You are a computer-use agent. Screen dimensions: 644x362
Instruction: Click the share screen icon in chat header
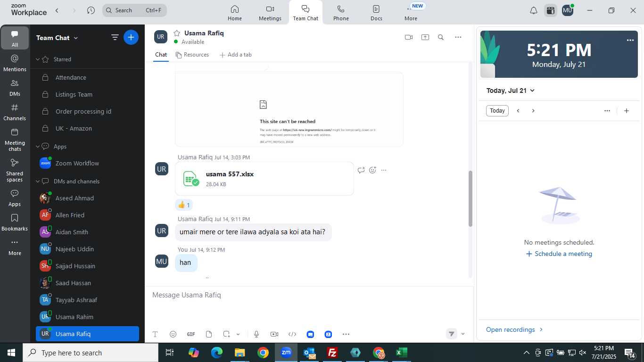pyautogui.click(x=425, y=37)
